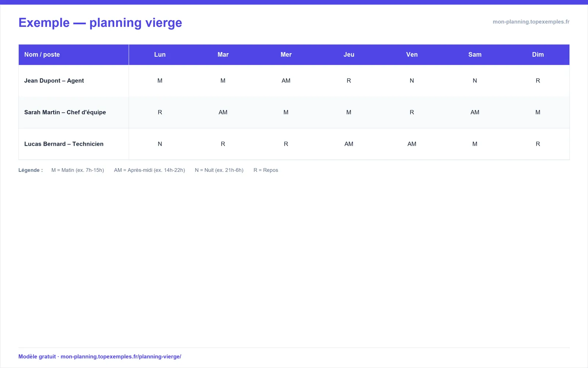Select the Dim column header
Viewport: 588px width, 368px height.
[538, 54]
